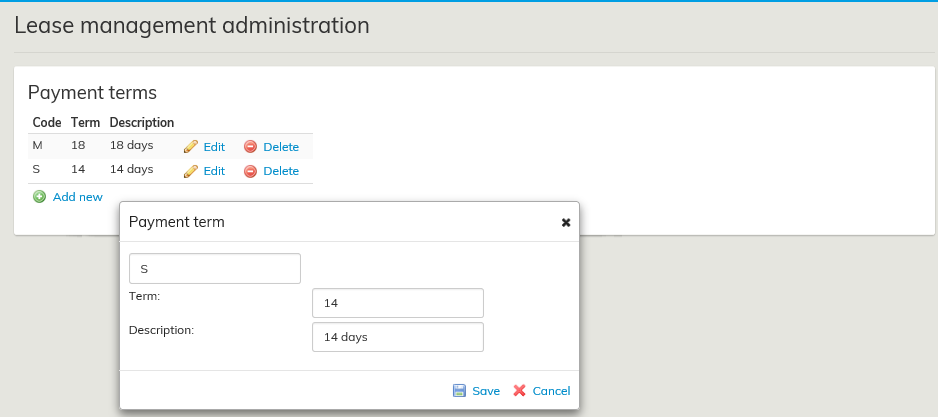938x417 pixels.
Task: Save the payment term via Save text
Action: (486, 391)
